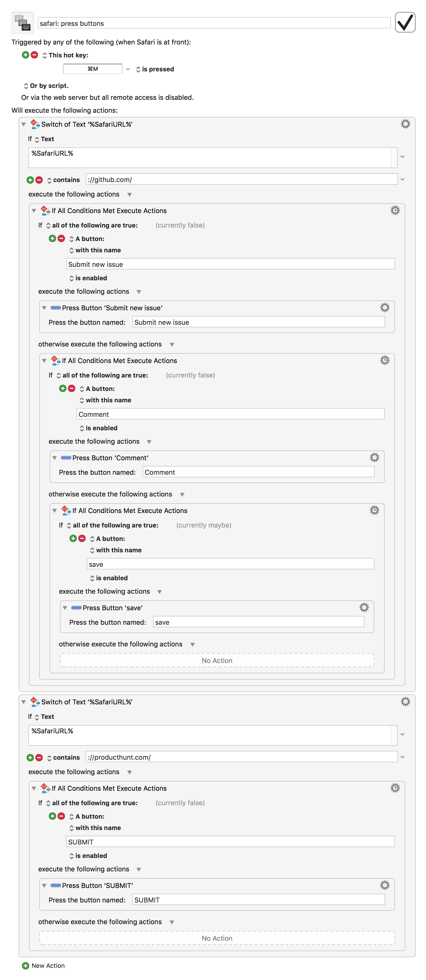Toggle the macro enabled checkmark
426x980 pixels.
405,22
